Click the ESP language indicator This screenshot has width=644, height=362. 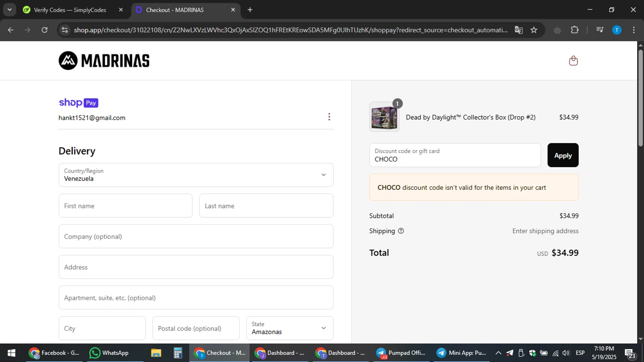click(x=580, y=353)
